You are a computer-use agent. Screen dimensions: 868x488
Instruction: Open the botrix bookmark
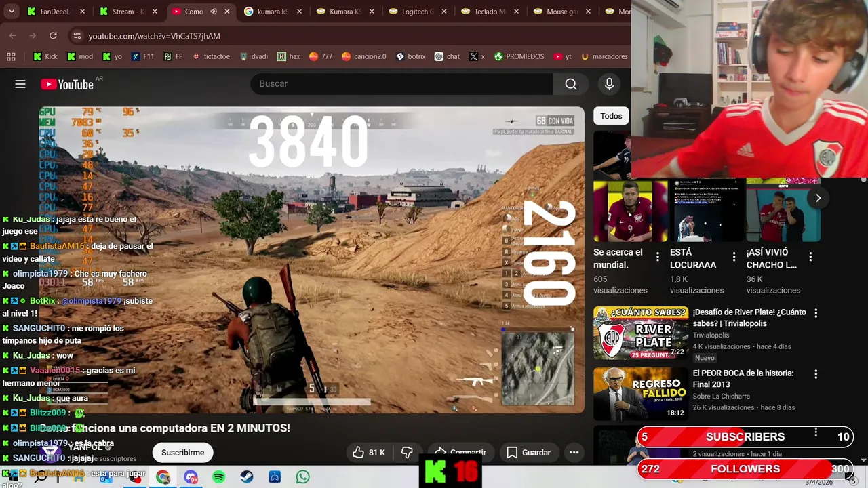coord(410,56)
